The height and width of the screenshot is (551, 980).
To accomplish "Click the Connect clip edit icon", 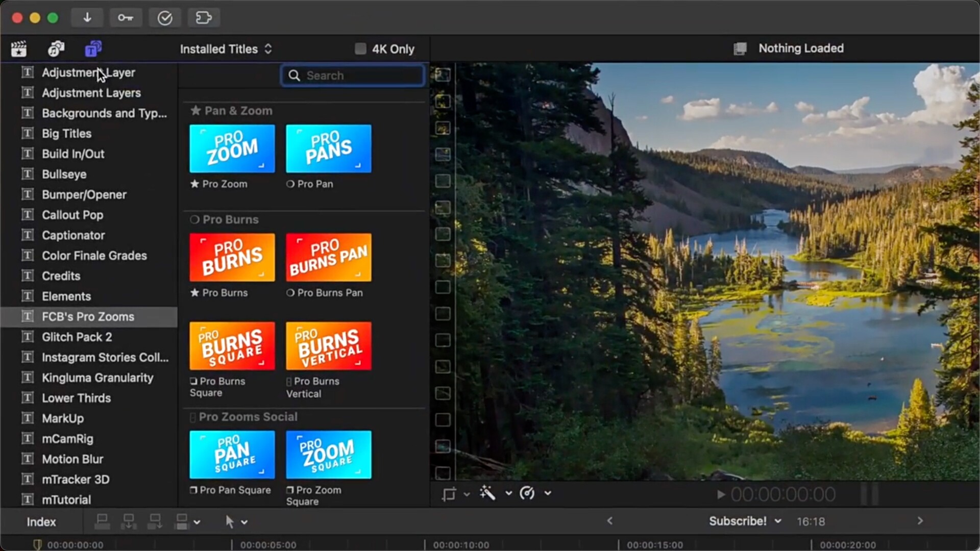I will (x=102, y=521).
